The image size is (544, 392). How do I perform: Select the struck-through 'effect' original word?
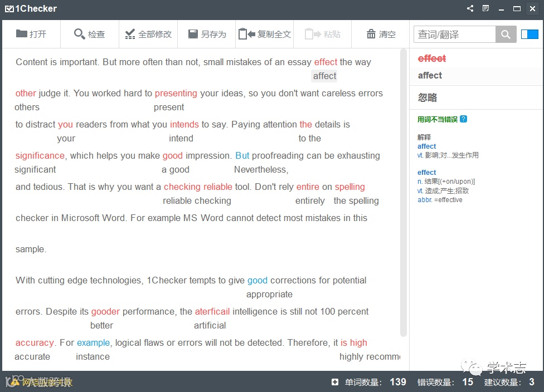tap(432, 58)
